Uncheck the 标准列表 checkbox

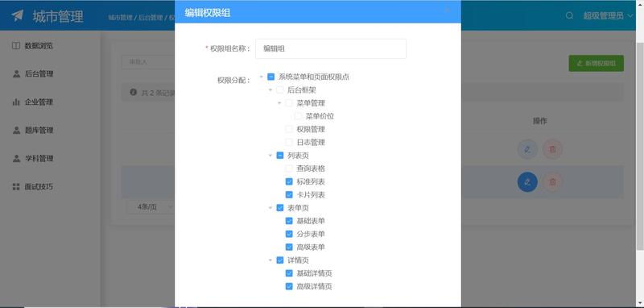(x=289, y=181)
